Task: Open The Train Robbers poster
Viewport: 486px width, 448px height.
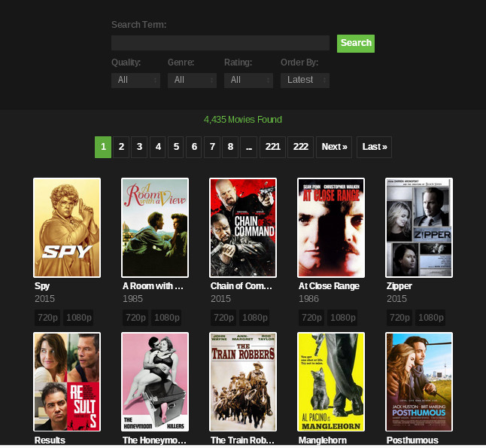Action: (243, 382)
